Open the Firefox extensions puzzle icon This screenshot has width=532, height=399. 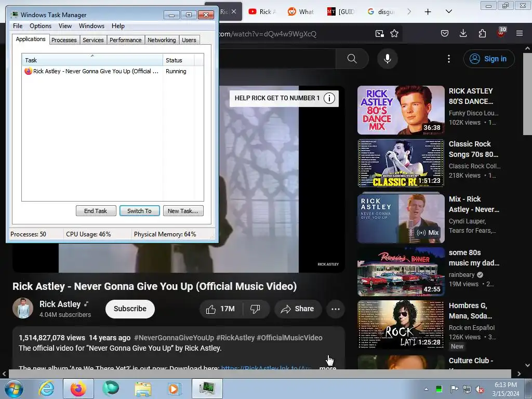tap(482, 33)
